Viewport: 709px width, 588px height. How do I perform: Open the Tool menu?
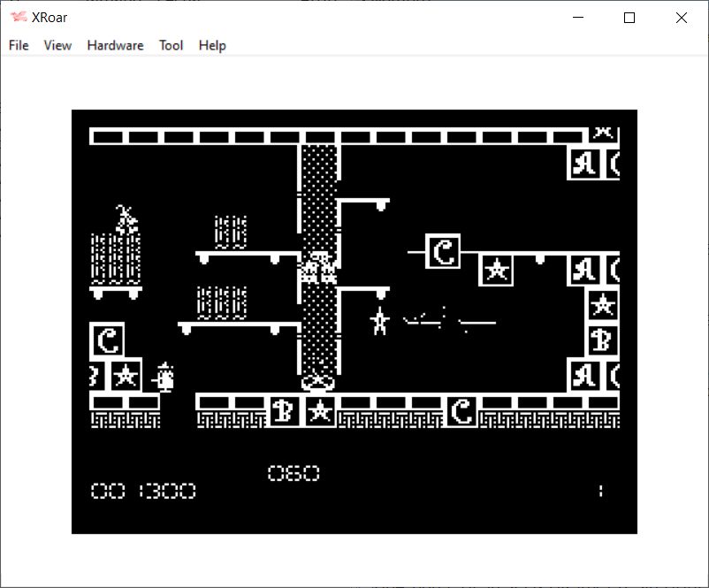coord(171,45)
